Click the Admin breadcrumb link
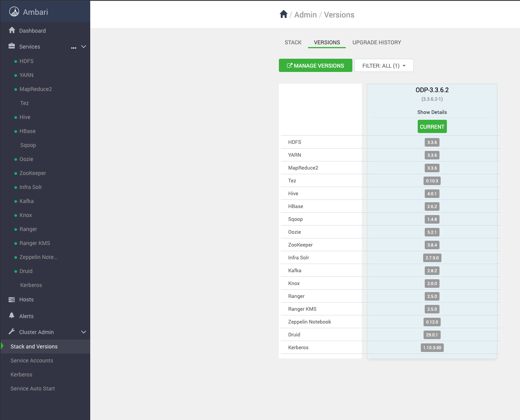This screenshot has height=420, width=520. tap(305, 15)
